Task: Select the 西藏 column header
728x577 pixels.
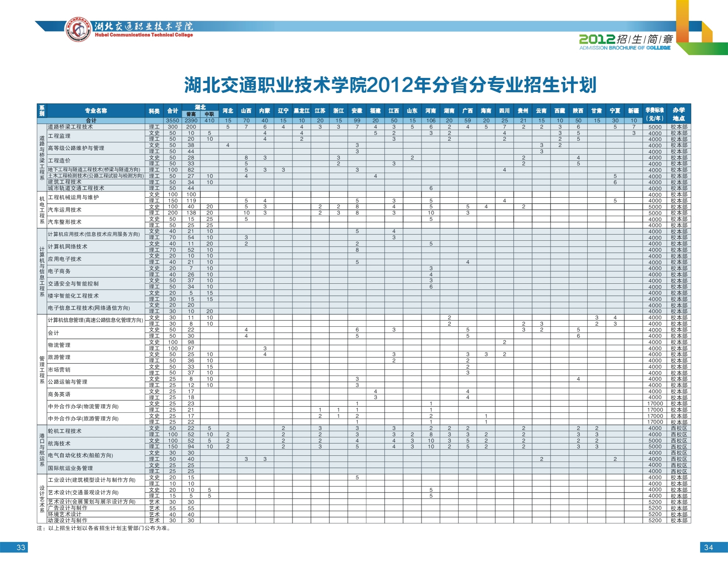Action: 560,111
